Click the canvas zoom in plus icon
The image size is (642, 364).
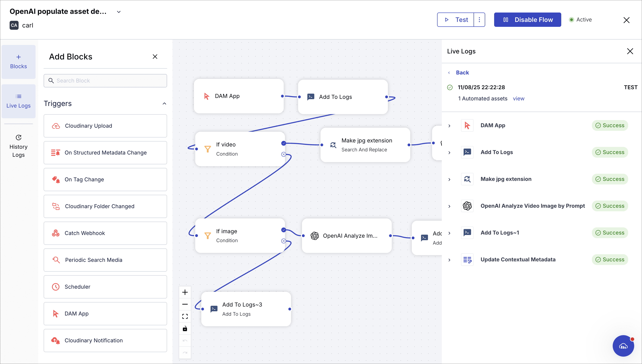click(x=185, y=292)
